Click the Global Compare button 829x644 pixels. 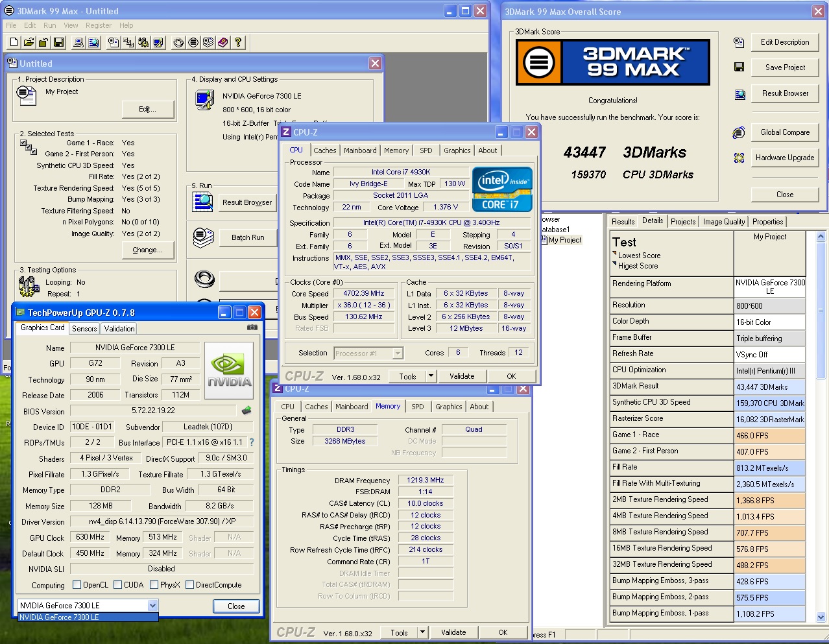[785, 132]
